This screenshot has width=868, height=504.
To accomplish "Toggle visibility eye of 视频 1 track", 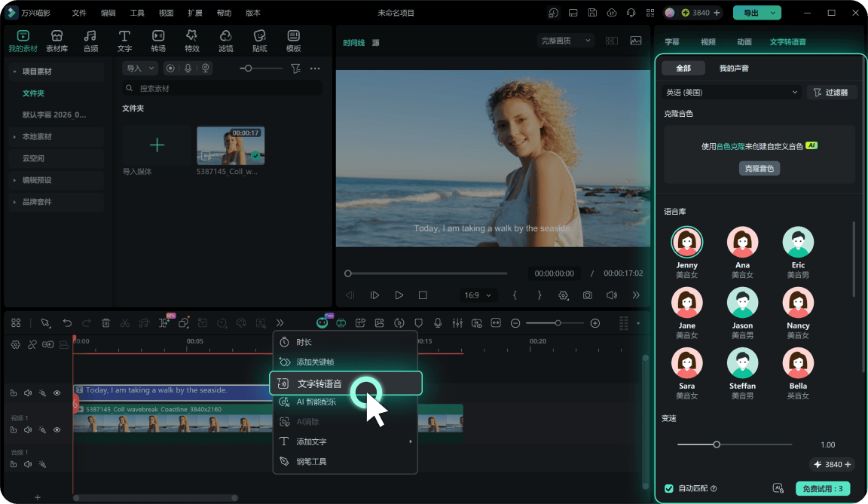I will tap(57, 430).
